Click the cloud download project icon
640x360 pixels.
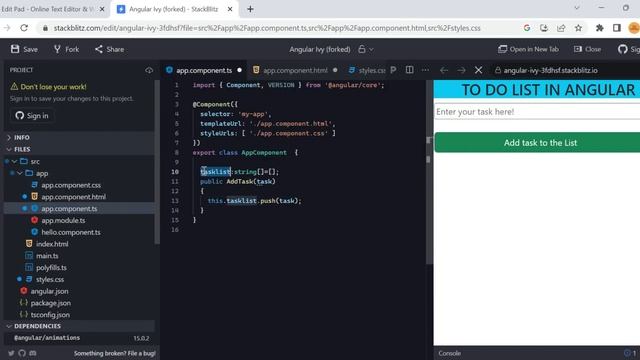click(149, 70)
